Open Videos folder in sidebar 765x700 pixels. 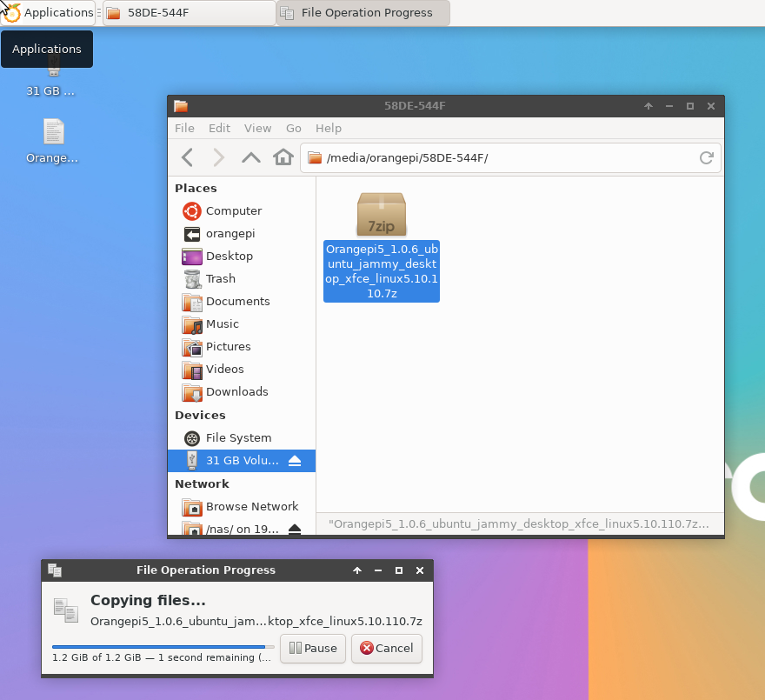tap(242, 369)
